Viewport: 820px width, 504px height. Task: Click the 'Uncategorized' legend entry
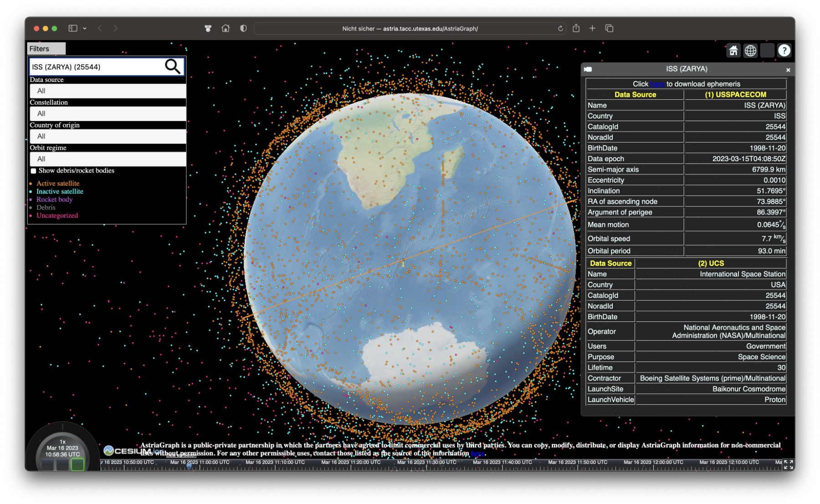pos(57,215)
